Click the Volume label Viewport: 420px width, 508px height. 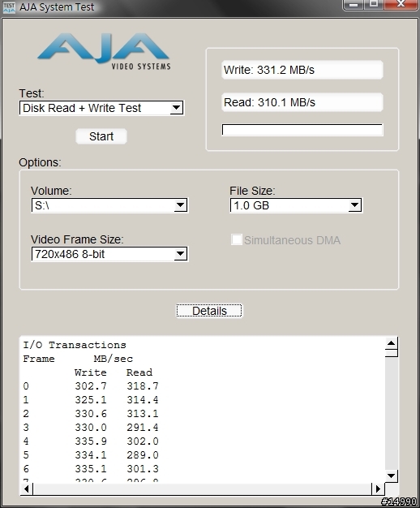coord(51,191)
